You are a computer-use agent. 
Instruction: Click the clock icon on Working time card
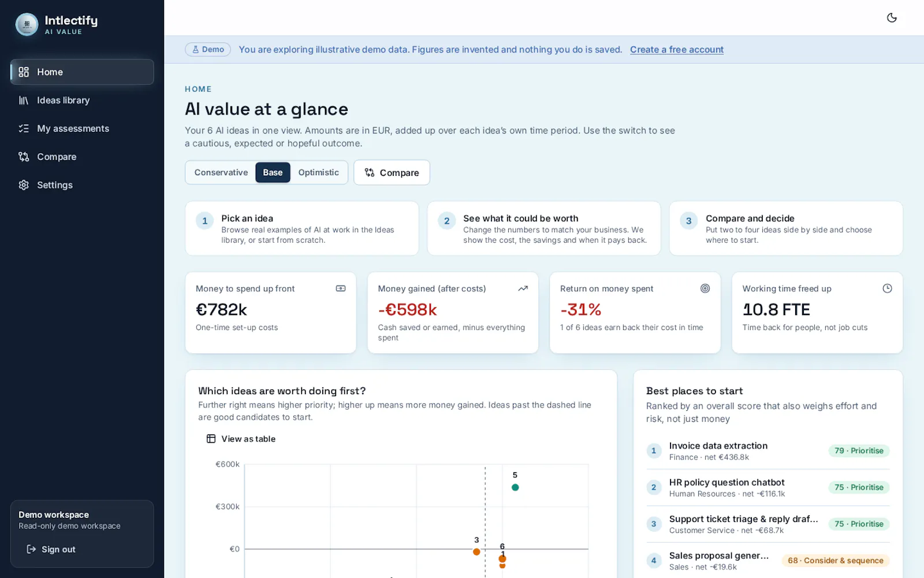(x=888, y=288)
